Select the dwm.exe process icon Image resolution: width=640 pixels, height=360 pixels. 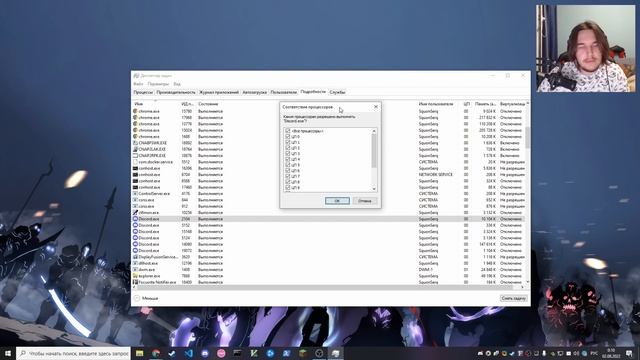coord(135,270)
